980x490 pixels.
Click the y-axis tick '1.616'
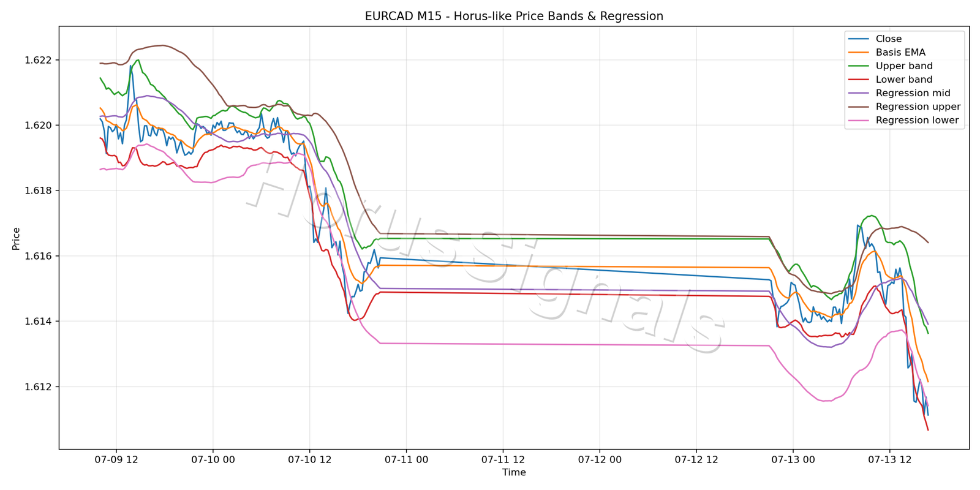[39, 256]
